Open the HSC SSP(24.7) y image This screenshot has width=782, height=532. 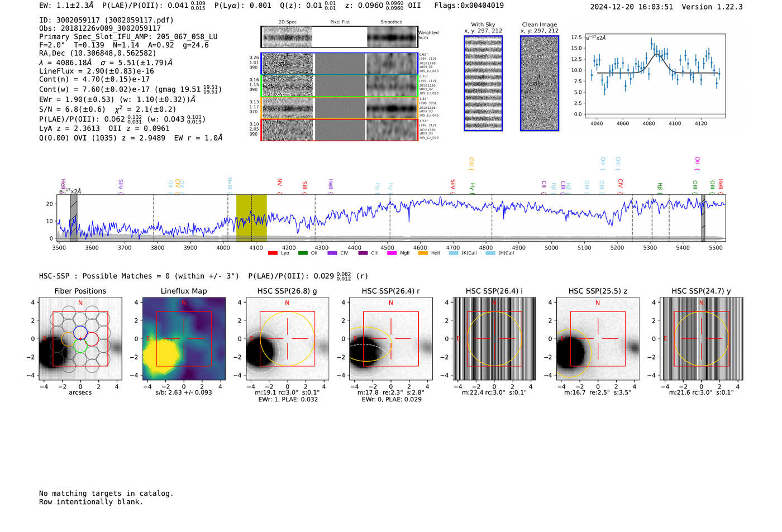coord(702,339)
